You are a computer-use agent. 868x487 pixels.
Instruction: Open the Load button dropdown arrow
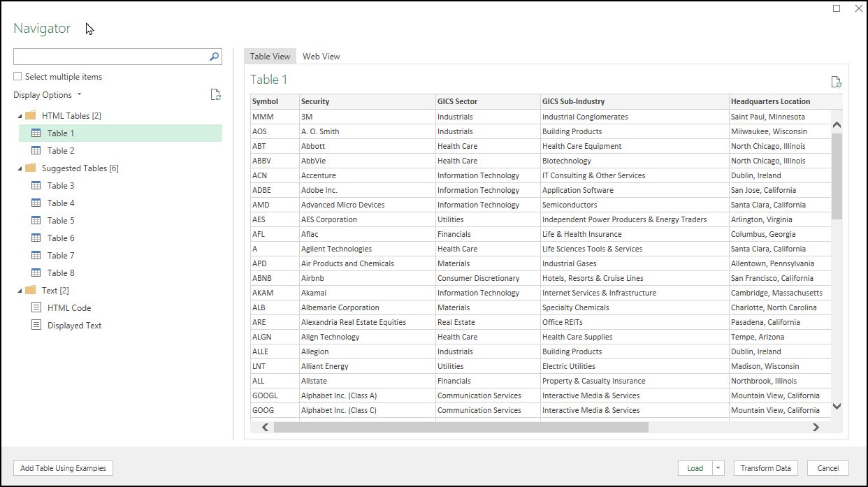pyautogui.click(x=718, y=468)
